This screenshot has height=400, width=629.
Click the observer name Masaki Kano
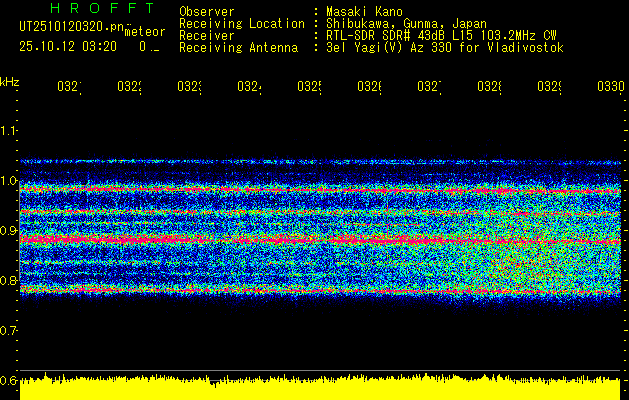tap(364, 12)
